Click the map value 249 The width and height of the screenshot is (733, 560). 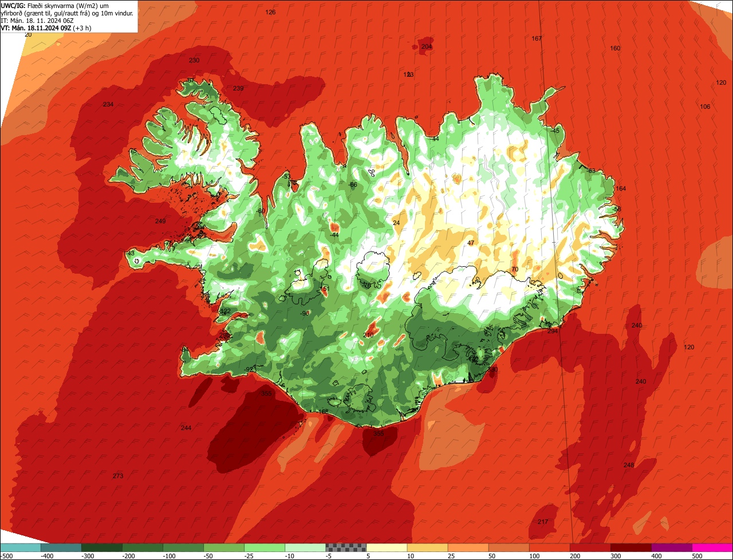click(x=160, y=221)
